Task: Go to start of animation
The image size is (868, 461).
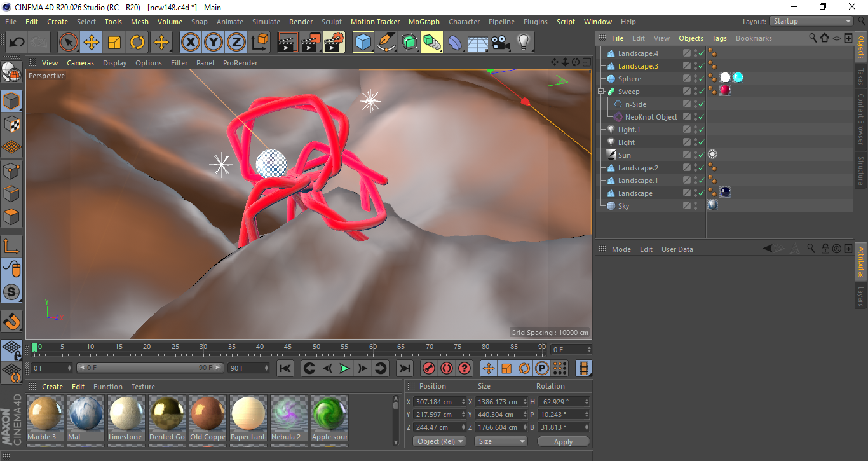Action: 285,368
